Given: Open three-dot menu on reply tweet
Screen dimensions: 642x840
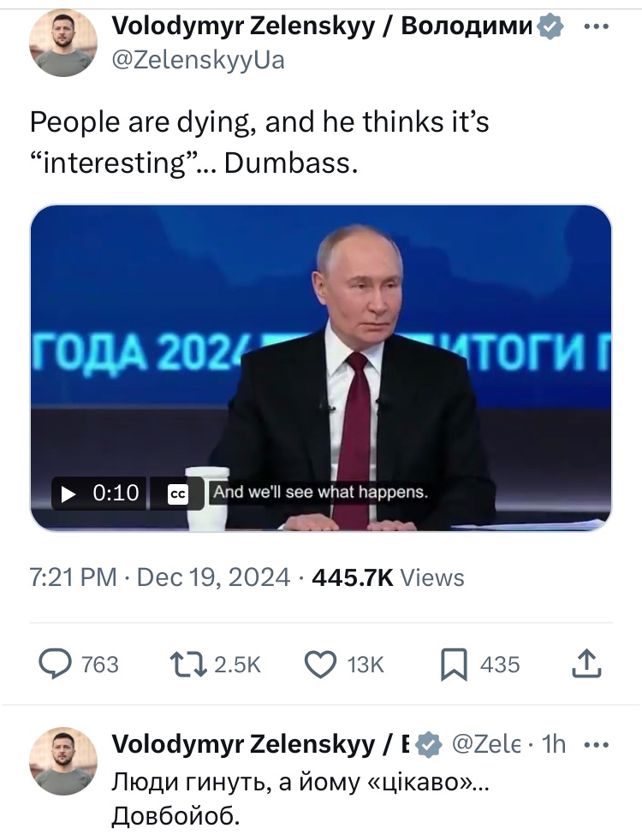Looking at the screenshot, I should tap(596, 744).
